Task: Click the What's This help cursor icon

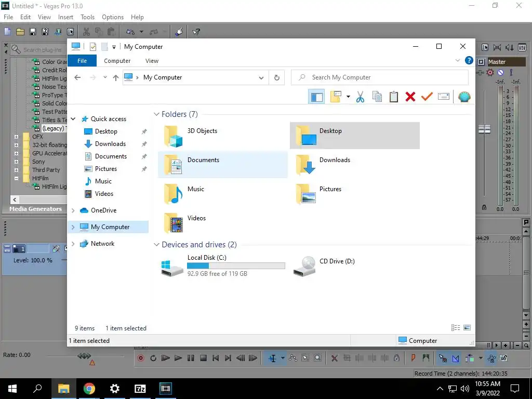Action: pyautogui.click(x=196, y=32)
